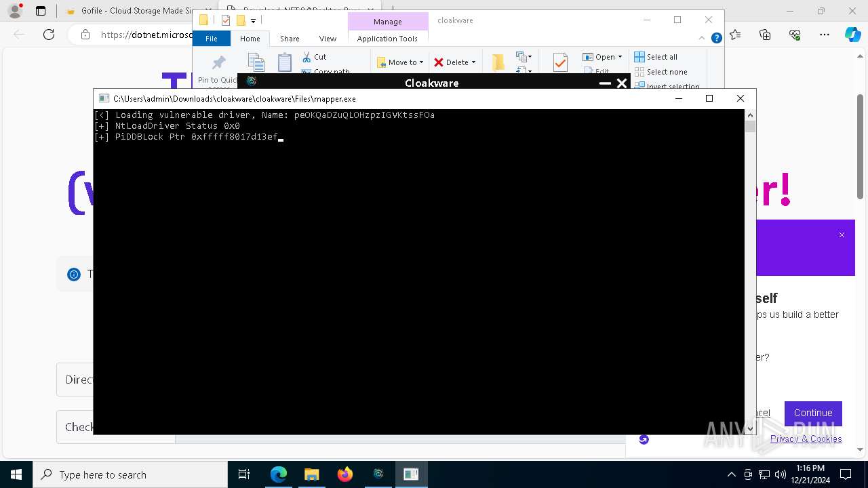Open New item dropdown icon
Viewport: 868px width, 488px height.
click(524, 57)
